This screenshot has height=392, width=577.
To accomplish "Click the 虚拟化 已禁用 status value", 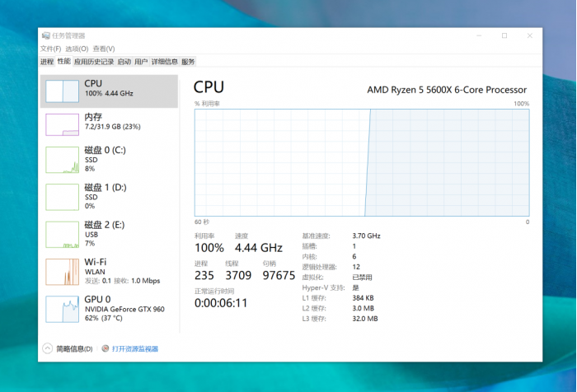I will pyautogui.click(x=362, y=278).
